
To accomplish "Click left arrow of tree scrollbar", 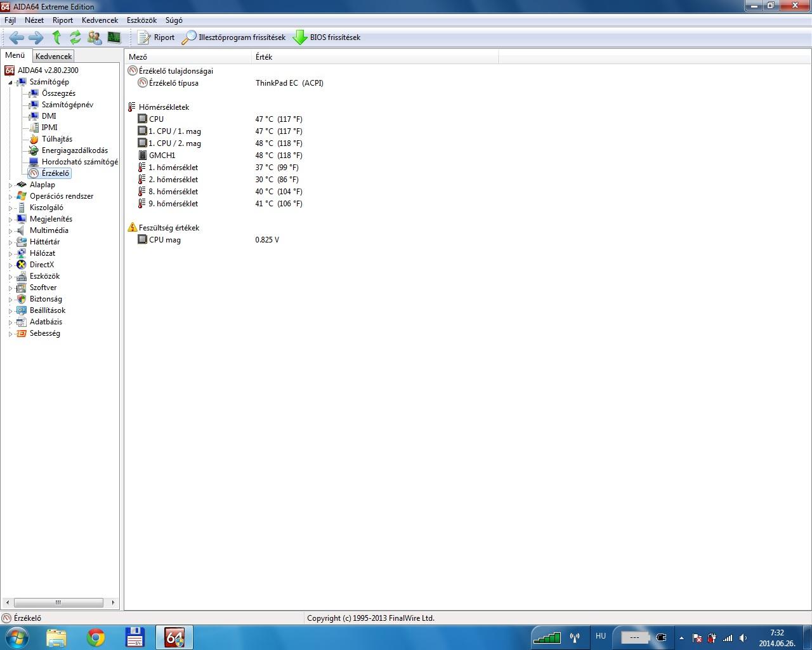I will (x=7, y=602).
